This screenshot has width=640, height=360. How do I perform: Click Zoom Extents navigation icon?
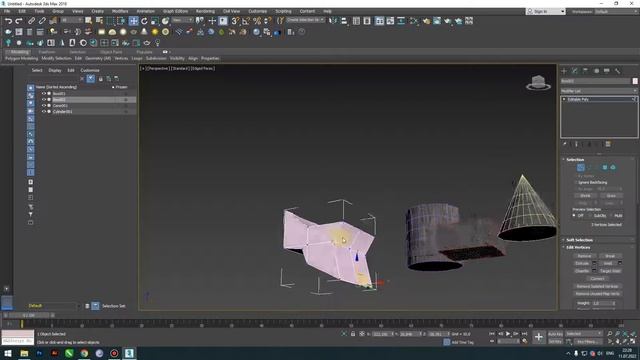(625, 334)
